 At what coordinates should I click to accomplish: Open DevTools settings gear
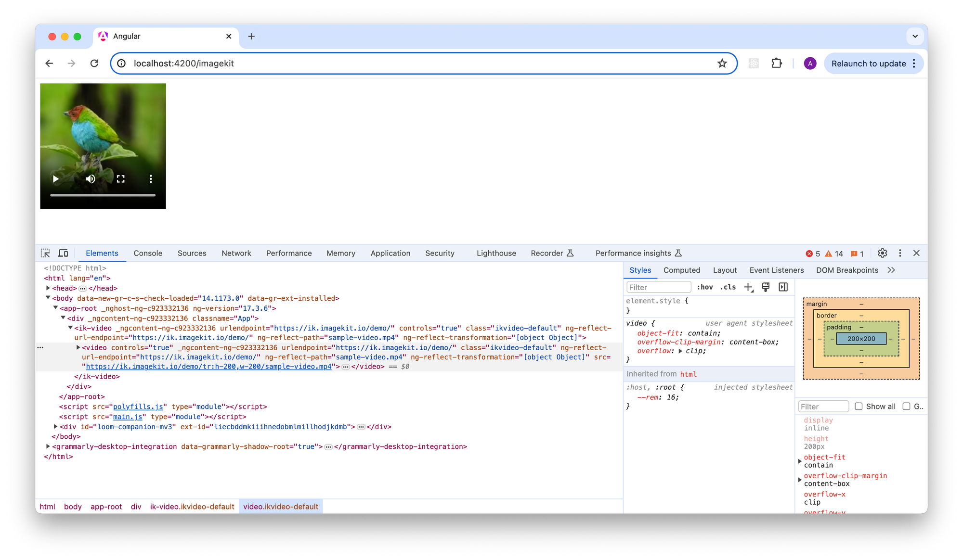[882, 253]
